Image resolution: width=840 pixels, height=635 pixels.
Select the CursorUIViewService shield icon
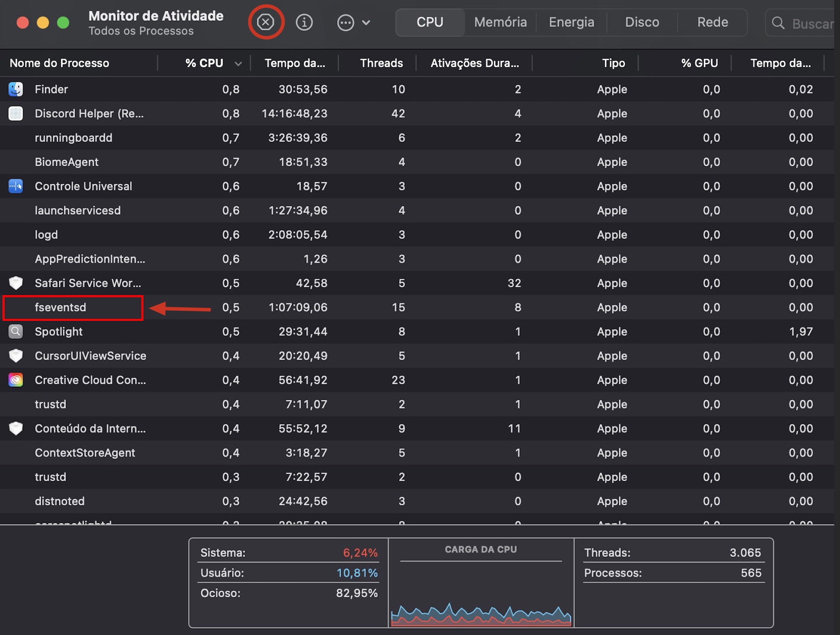(x=16, y=356)
